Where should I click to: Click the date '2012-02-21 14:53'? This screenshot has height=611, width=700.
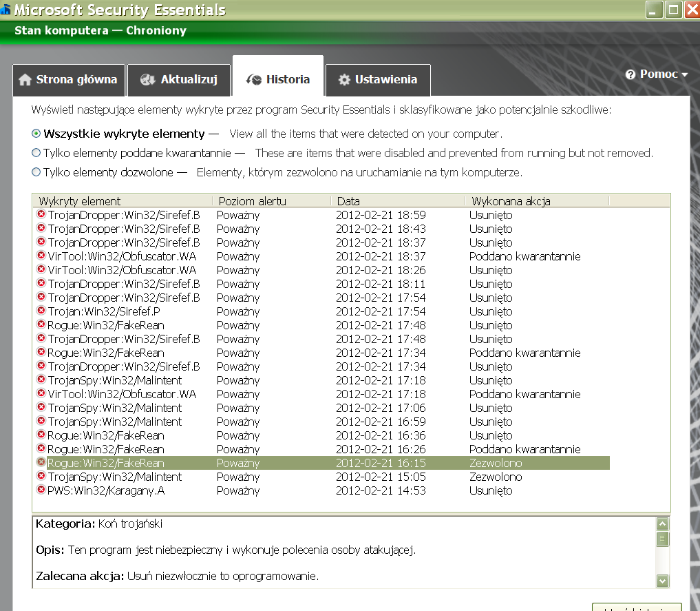click(x=381, y=490)
